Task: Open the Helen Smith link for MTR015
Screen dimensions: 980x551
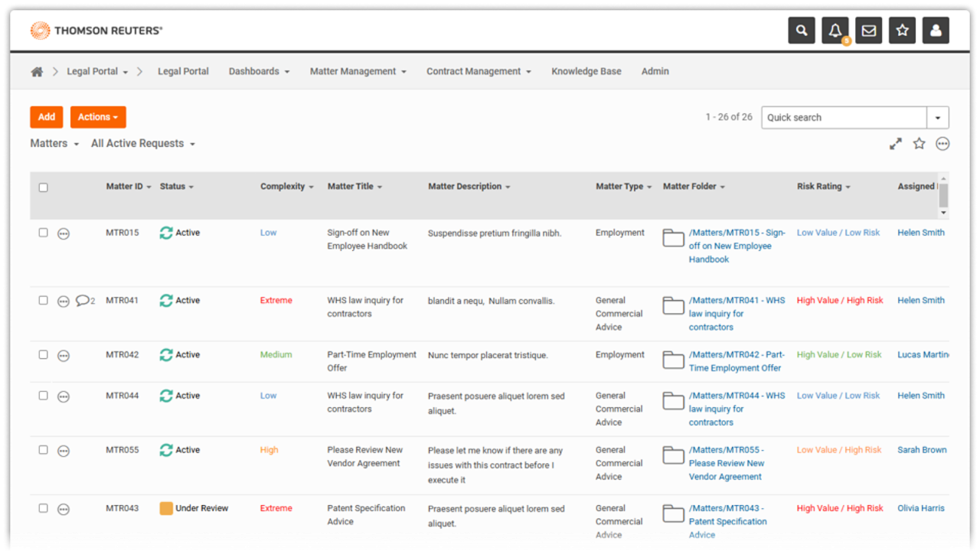Action: [x=920, y=233]
